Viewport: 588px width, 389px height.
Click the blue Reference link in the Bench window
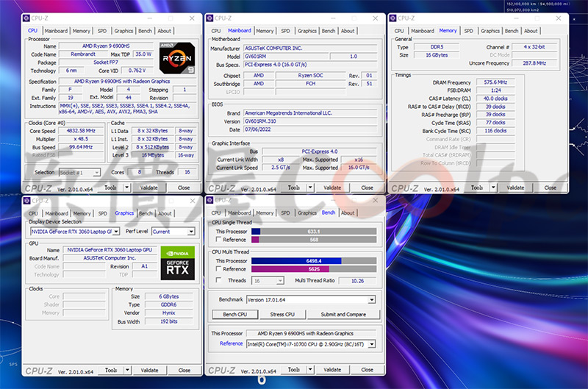click(x=231, y=343)
